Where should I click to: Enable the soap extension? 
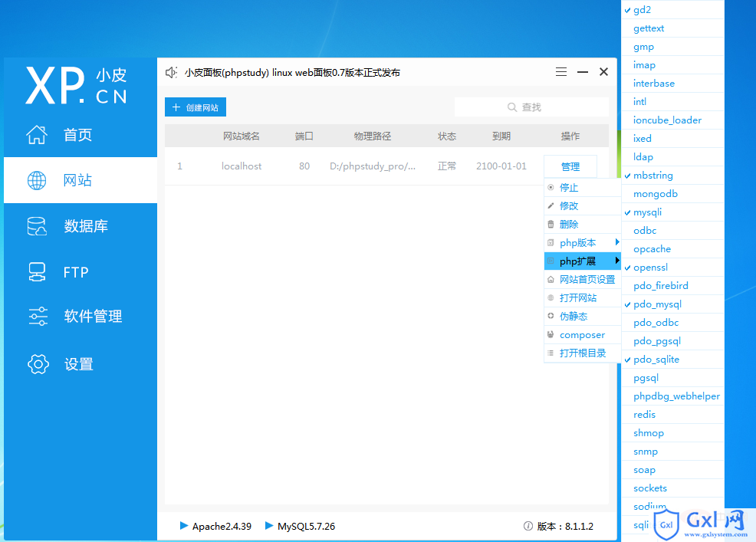[x=673, y=470]
